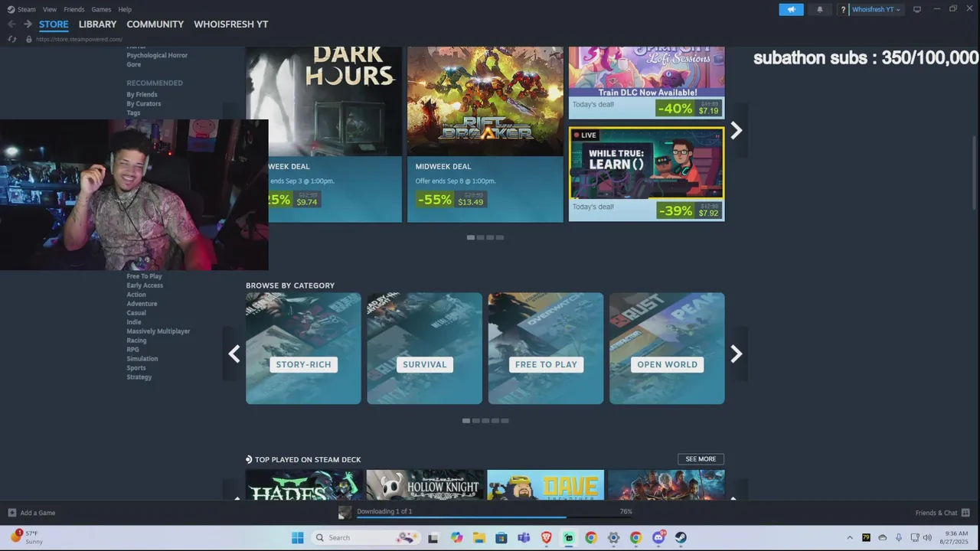980x551 pixels.
Task: Open the Help menu
Action: [125, 9]
